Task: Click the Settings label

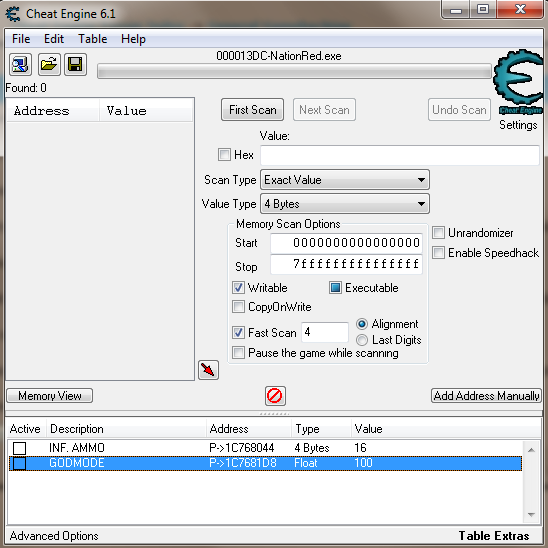Action: [518, 125]
